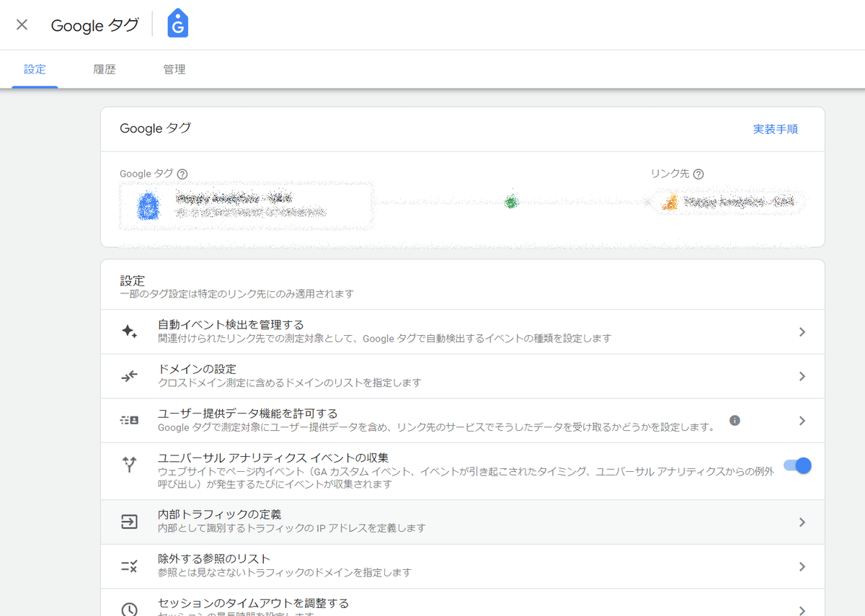
Task: Expand the 除外する参照のリスト chevron
Action: click(802, 566)
